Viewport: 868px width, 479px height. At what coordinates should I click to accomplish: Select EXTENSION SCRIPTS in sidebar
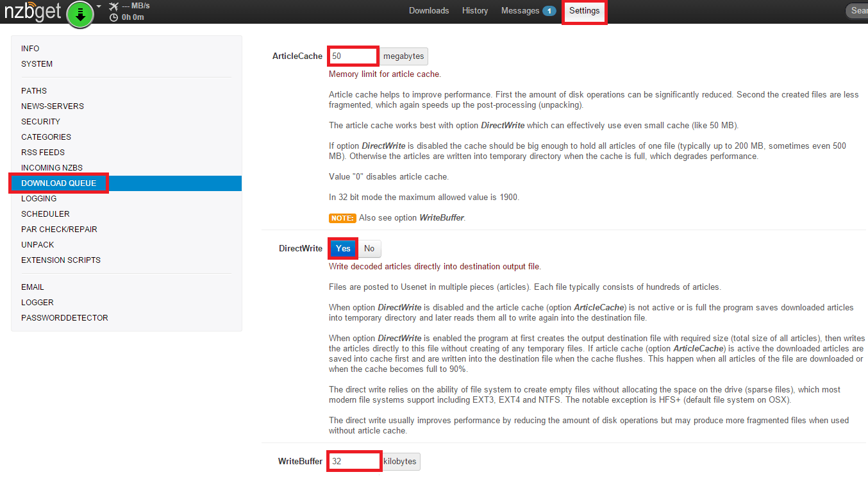coord(61,260)
